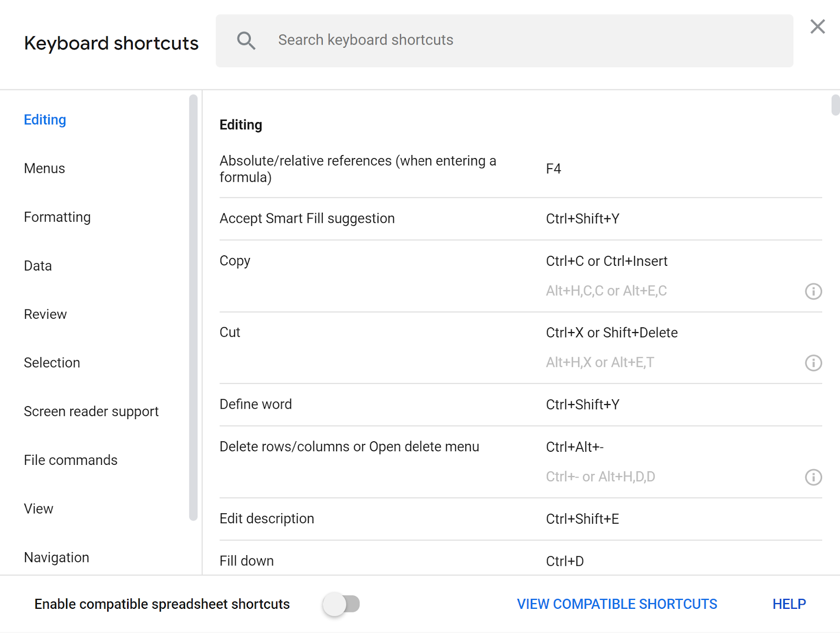
Task: Click info icon beside Copy shortcut
Action: 813,292
